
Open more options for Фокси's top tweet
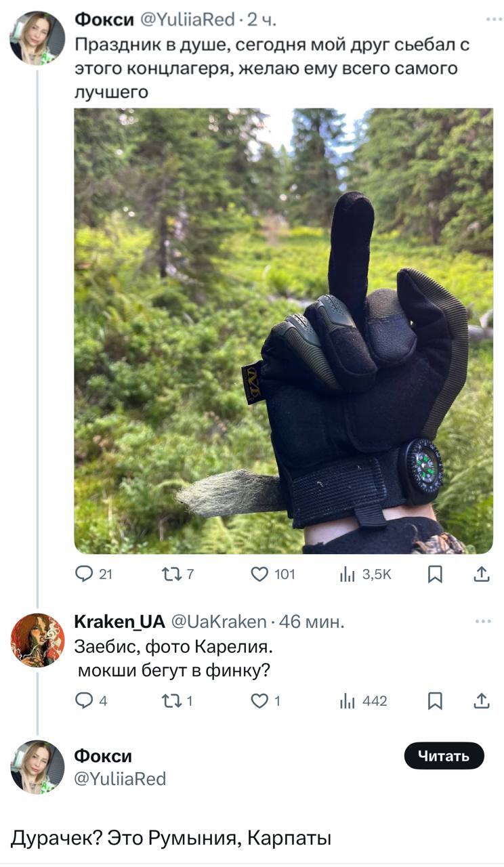pos(494,20)
